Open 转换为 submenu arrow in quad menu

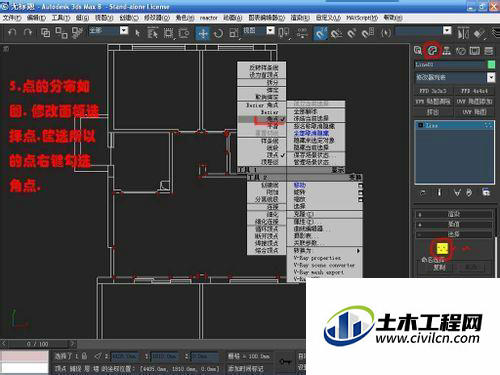(358, 251)
